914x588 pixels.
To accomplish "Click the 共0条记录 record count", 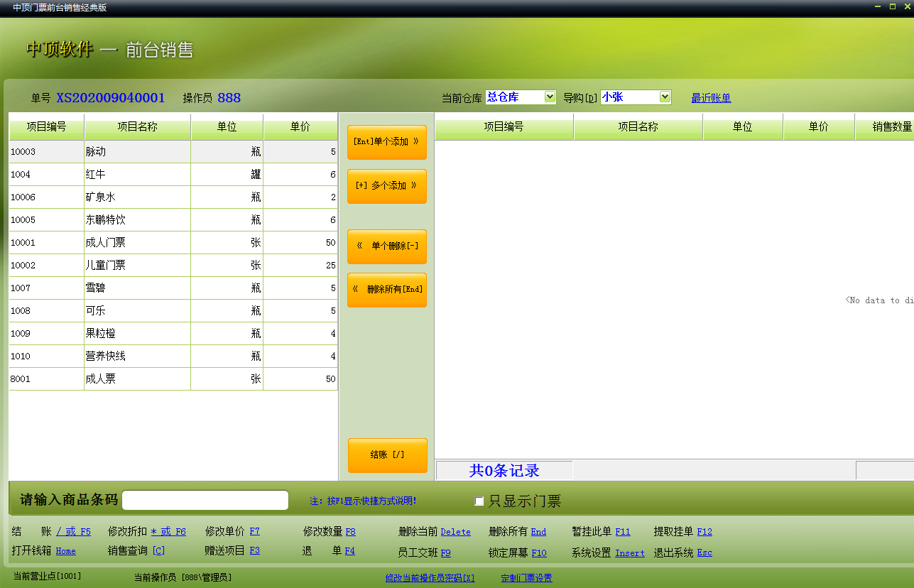I will [x=504, y=470].
